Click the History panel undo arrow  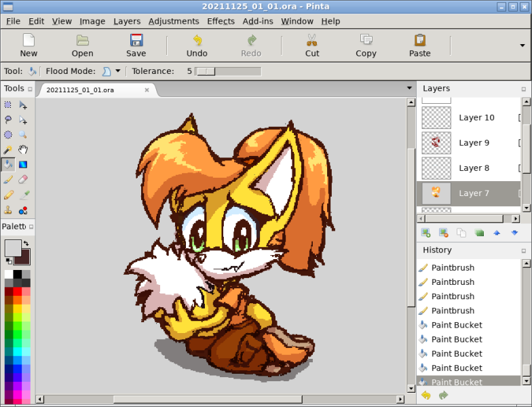click(x=426, y=395)
